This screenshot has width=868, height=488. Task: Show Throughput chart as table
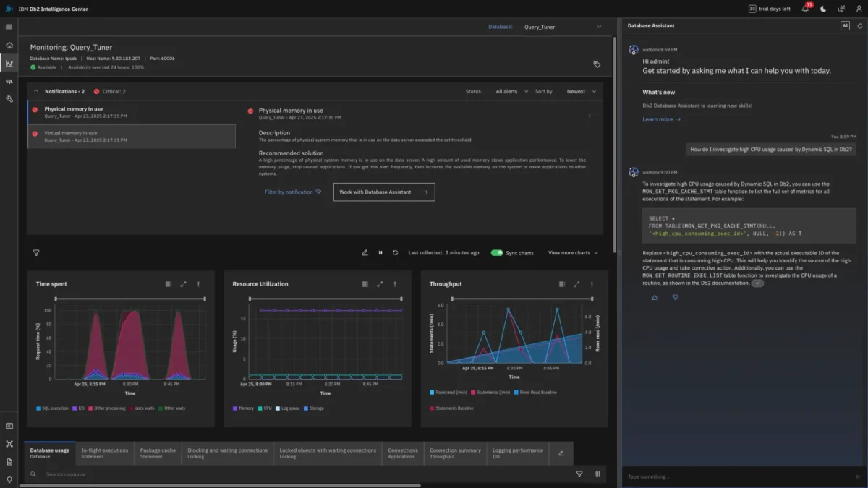click(x=562, y=284)
